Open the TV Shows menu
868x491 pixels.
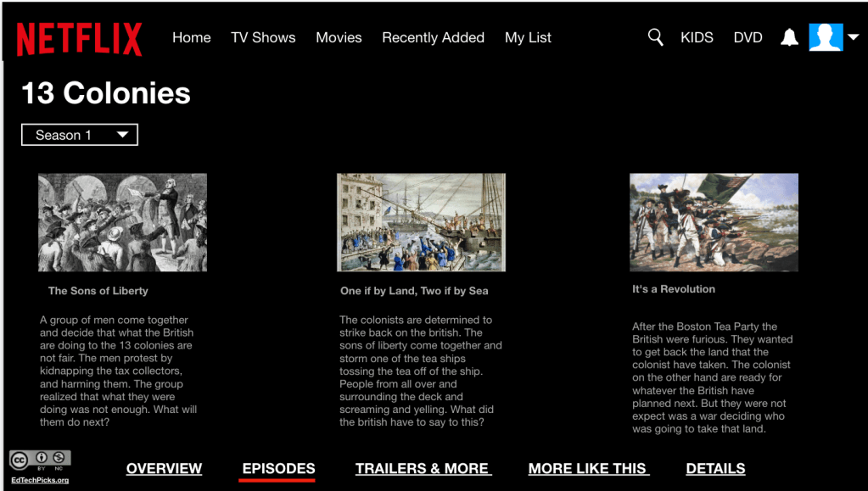(x=263, y=37)
